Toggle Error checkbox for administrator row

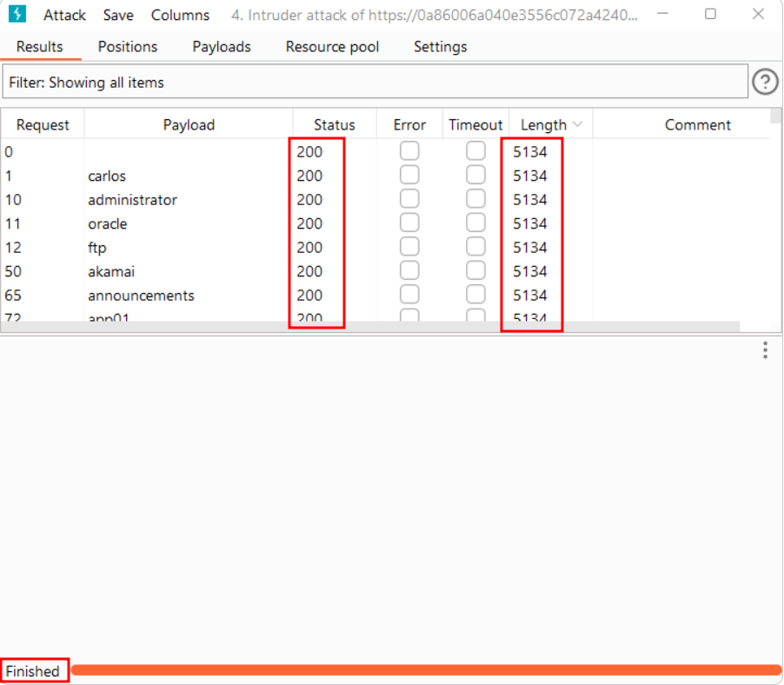[x=409, y=199]
